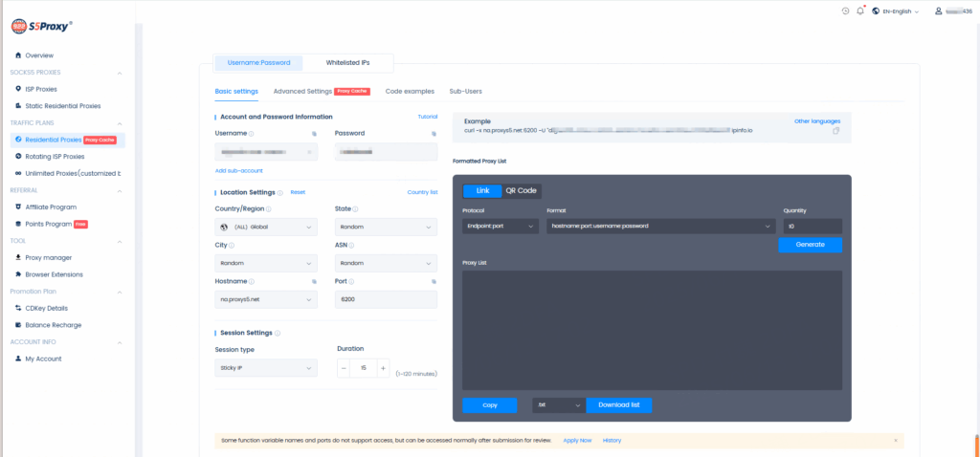Open the Country/Region dropdown
The width and height of the screenshot is (980, 457).
click(x=266, y=228)
